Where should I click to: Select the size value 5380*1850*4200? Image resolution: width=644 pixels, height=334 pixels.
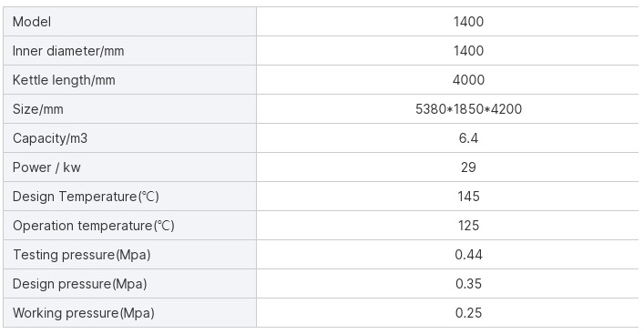pyautogui.click(x=468, y=109)
